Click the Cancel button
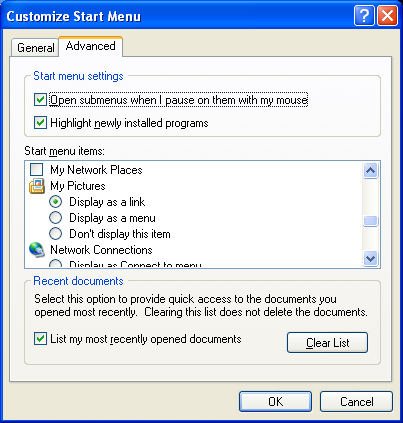Image resolution: width=403 pixels, height=423 pixels. 356,401
